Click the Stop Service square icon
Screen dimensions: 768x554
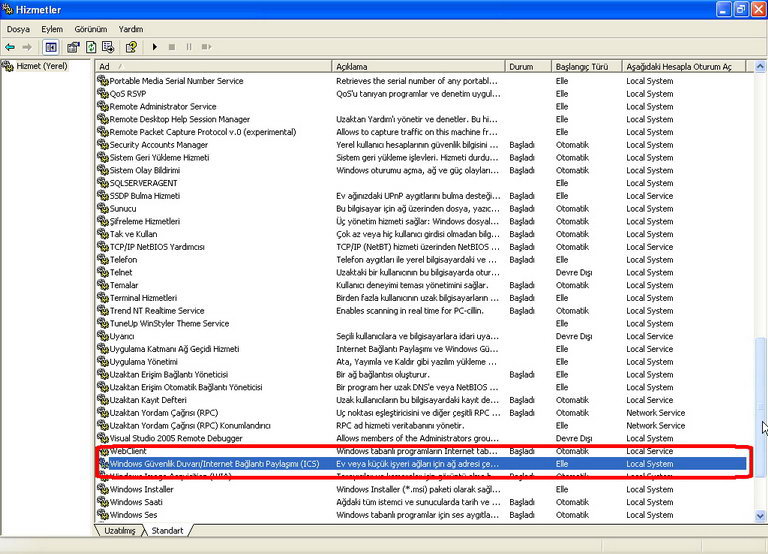pos(171,47)
